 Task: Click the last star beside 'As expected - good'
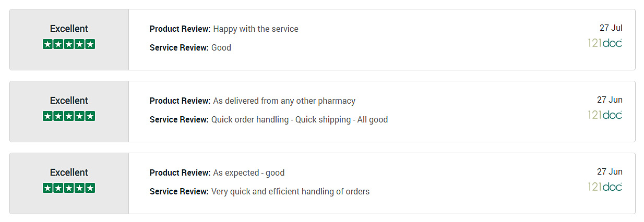tap(90, 188)
